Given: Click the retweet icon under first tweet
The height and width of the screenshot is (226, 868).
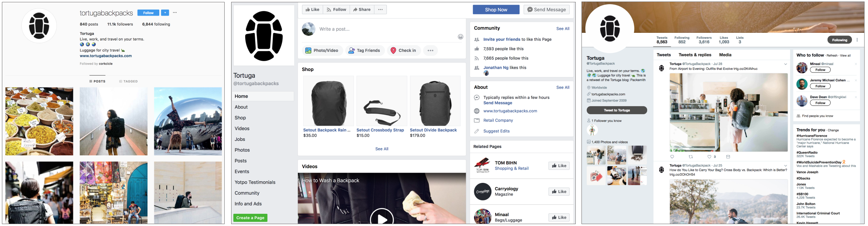Looking at the screenshot, I should (x=690, y=157).
